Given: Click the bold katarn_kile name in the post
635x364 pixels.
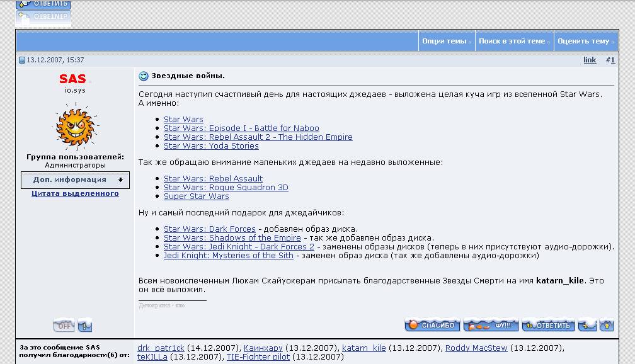Looking at the screenshot, I should (x=560, y=281).
